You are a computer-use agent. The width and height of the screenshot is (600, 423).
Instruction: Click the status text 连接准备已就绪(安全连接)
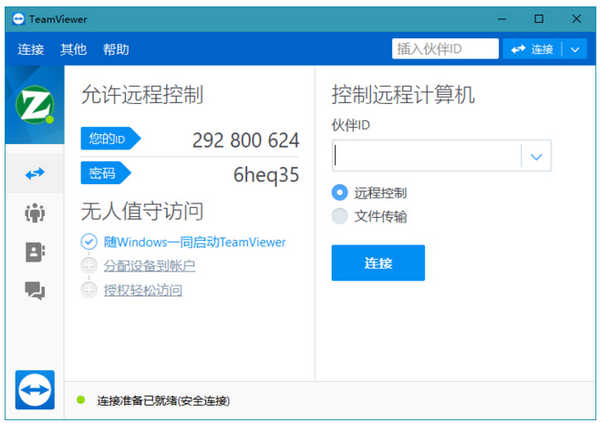(163, 400)
